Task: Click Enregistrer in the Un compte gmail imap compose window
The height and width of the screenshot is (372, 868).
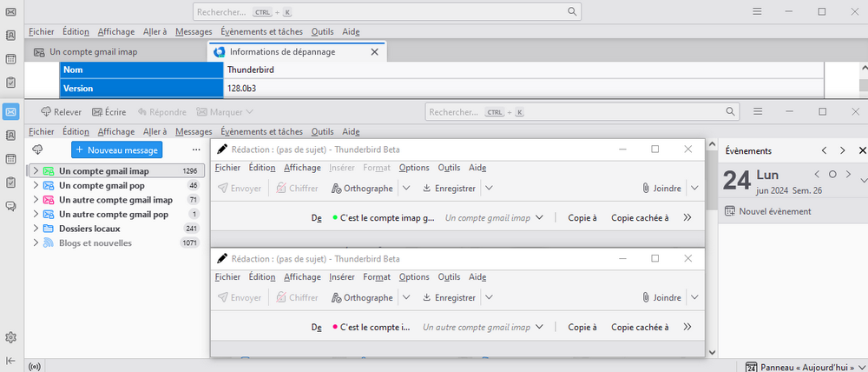Action: pyautogui.click(x=449, y=189)
